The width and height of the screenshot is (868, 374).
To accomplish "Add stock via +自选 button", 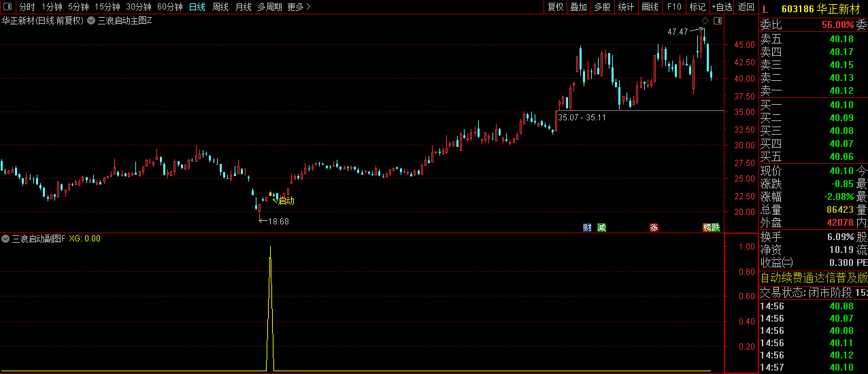I will [x=722, y=7].
